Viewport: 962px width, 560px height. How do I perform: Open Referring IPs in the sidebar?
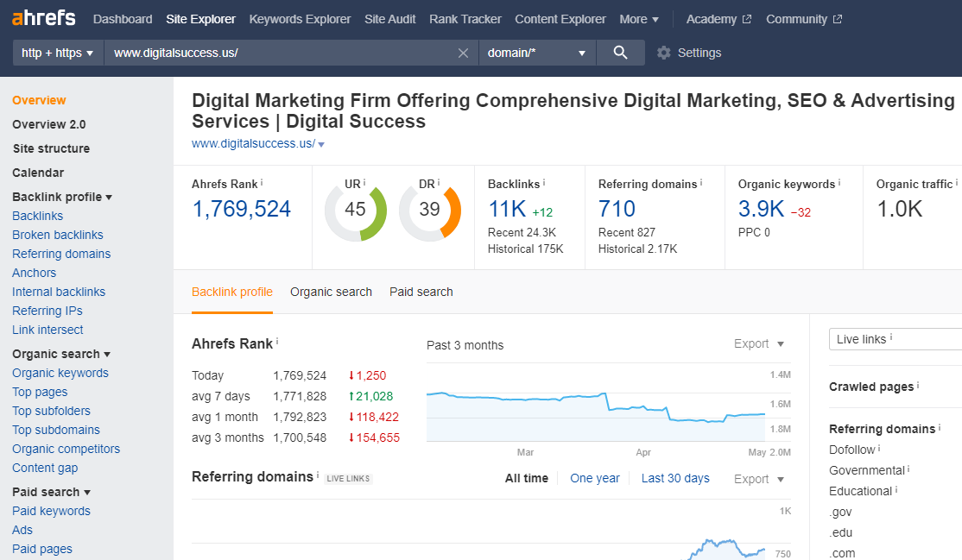[47, 311]
